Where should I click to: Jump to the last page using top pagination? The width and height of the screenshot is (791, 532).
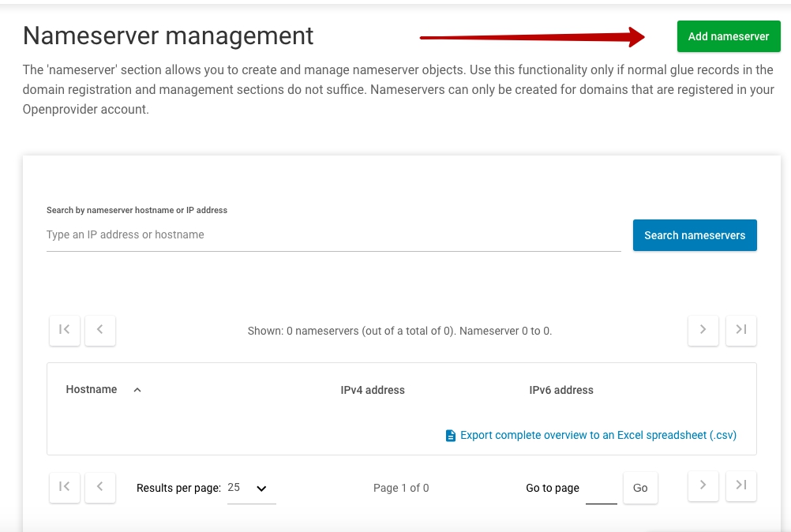[x=740, y=330]
